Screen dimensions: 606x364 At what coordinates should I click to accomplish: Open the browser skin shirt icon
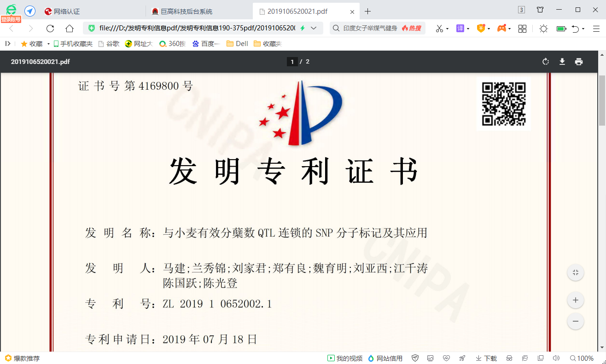pyautogui.click(x=540, y=10)
